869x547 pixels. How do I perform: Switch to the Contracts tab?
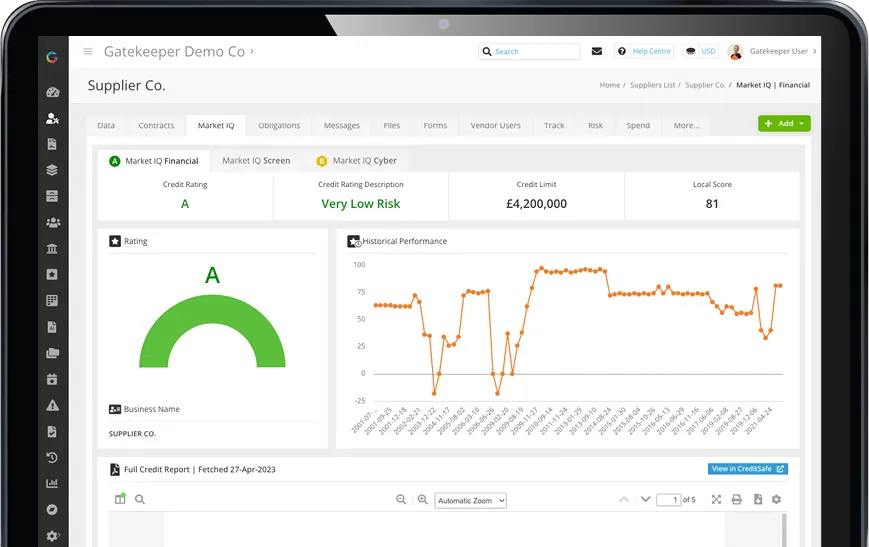tap(156, 126)
